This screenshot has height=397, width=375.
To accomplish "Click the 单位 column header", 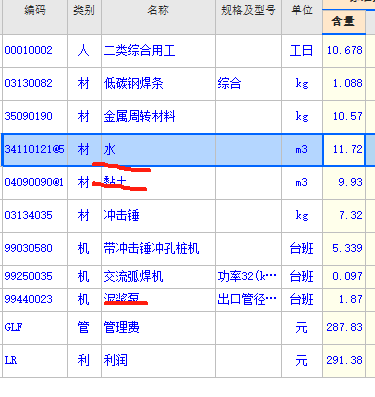I will tap(302, 10).
